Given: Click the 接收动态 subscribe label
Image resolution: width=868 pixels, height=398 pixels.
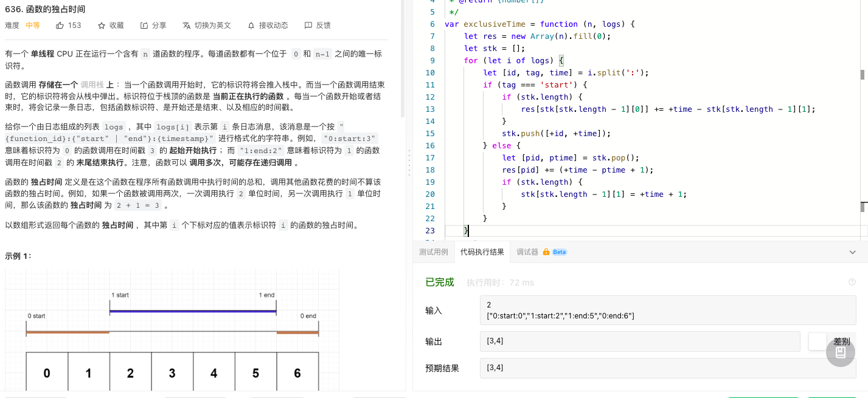Looking at the screenshot, I should (x=274, y=26).
